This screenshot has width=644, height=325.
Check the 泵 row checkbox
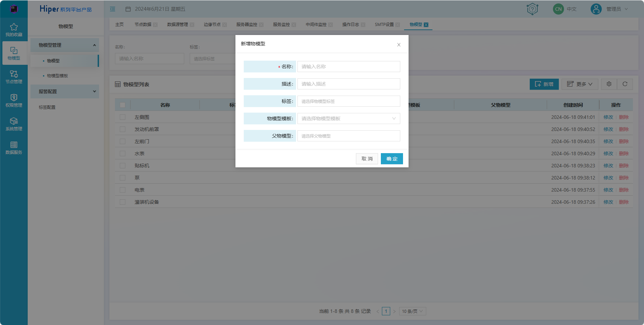pos(123,178)
